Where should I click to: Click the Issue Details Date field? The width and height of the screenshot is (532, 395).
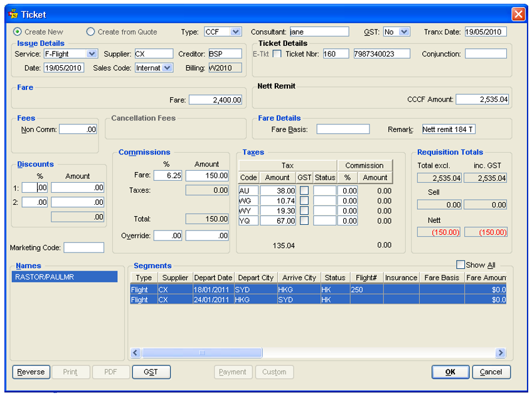coord(64,68)
